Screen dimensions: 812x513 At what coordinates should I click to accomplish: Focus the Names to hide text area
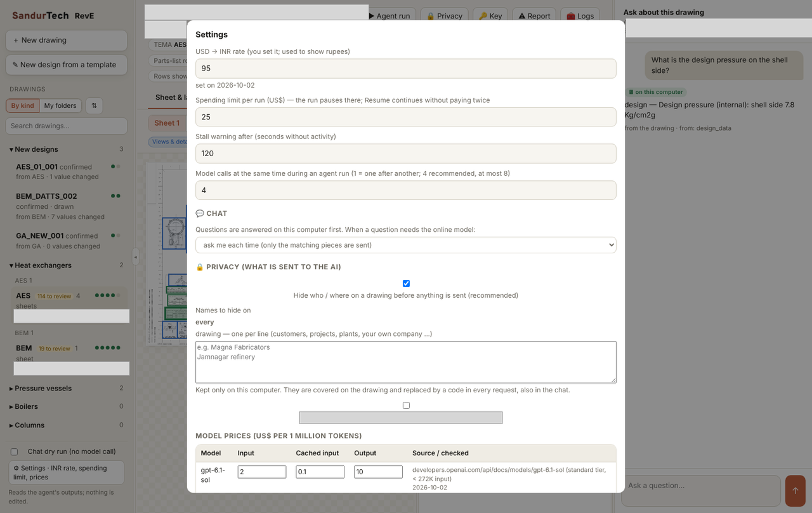[x=406, y=362]
